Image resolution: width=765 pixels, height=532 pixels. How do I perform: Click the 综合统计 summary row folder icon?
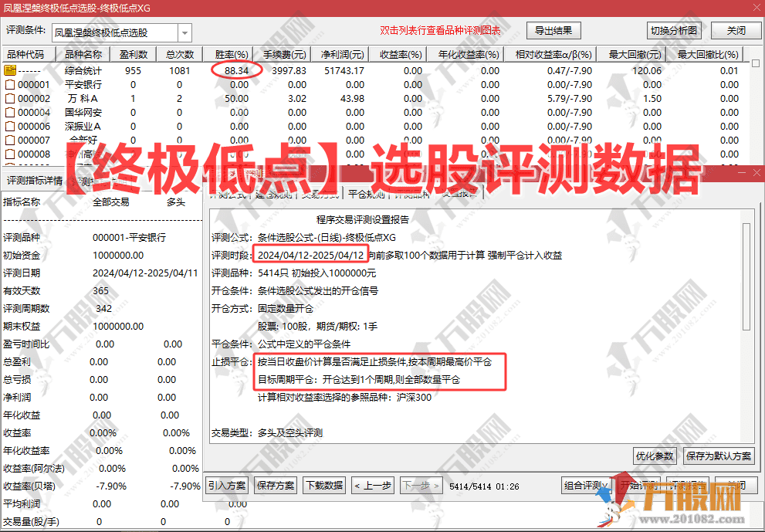pyautogui.click(x=10, y=70)
